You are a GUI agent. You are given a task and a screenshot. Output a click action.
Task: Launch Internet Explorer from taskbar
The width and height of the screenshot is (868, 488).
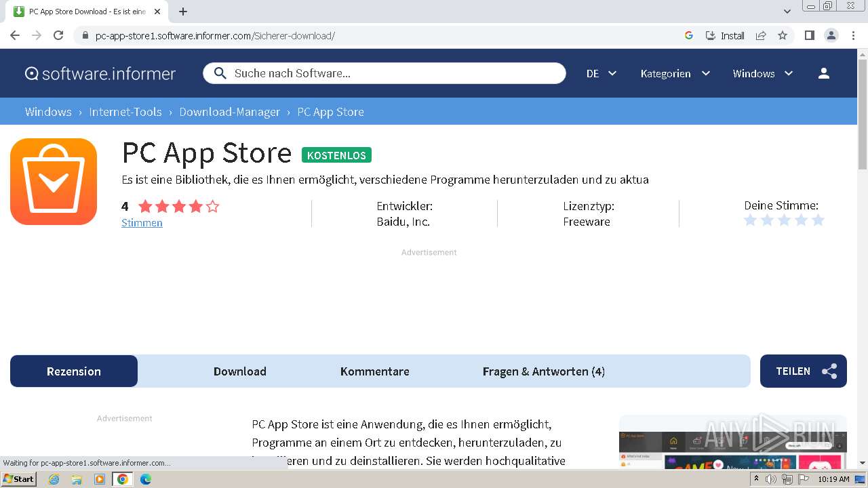(x=54, y=479)
